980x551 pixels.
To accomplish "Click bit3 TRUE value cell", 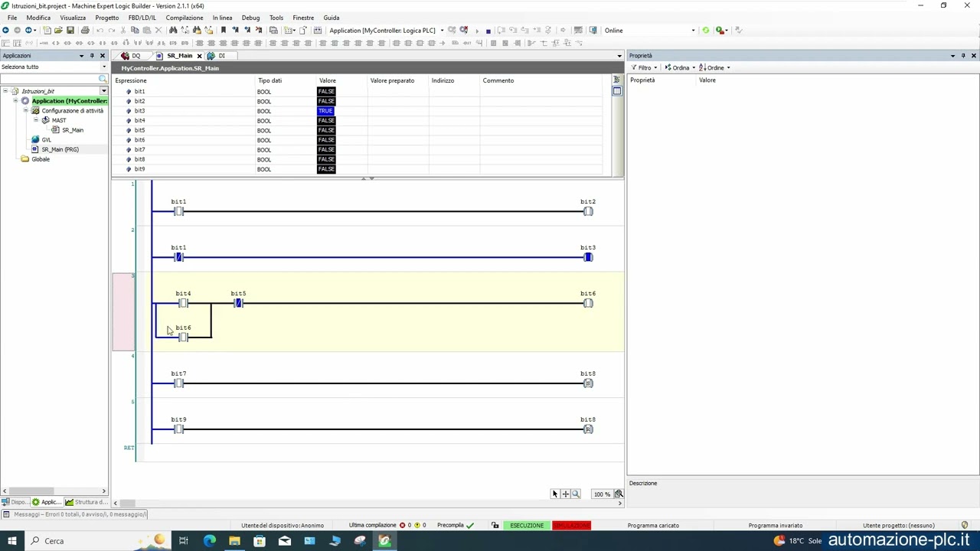I will 325,111.
